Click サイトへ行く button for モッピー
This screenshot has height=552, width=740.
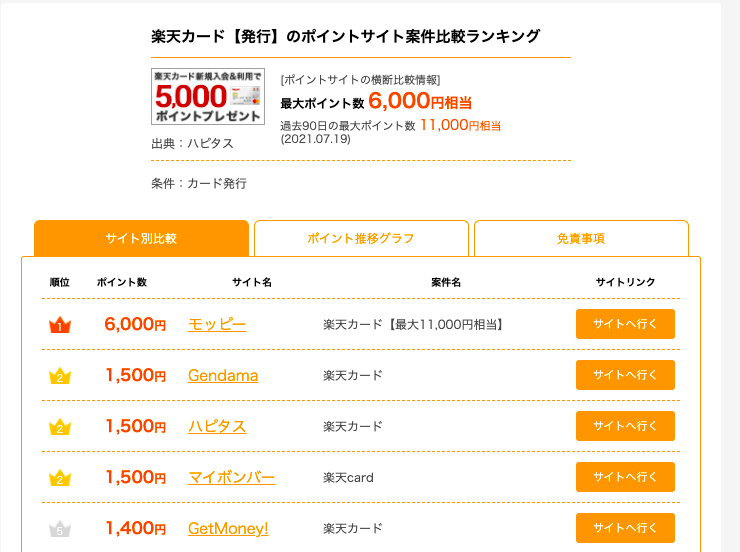click(x=625, y=324)
